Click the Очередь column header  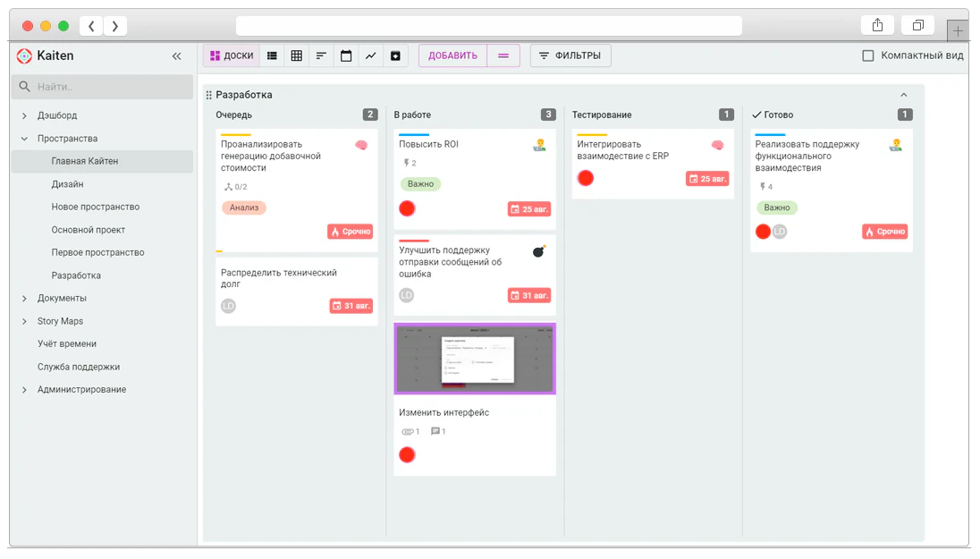pyautogui.click(x=233, y=115)
